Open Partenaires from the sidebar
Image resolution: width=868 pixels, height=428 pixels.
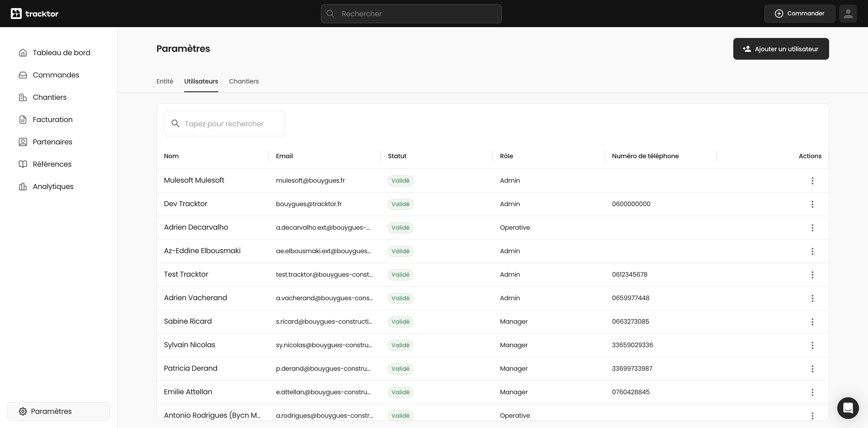(x=59, y=142)
